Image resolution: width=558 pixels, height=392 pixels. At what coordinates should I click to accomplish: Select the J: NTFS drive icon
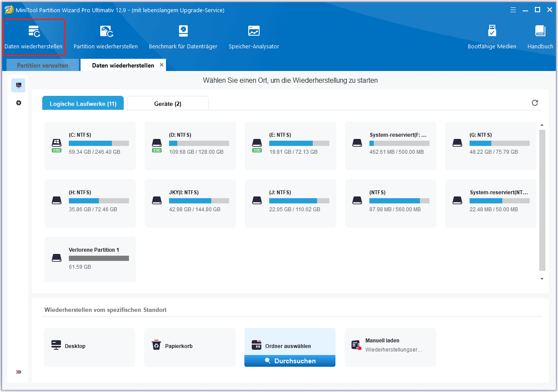tap(257, 200)
